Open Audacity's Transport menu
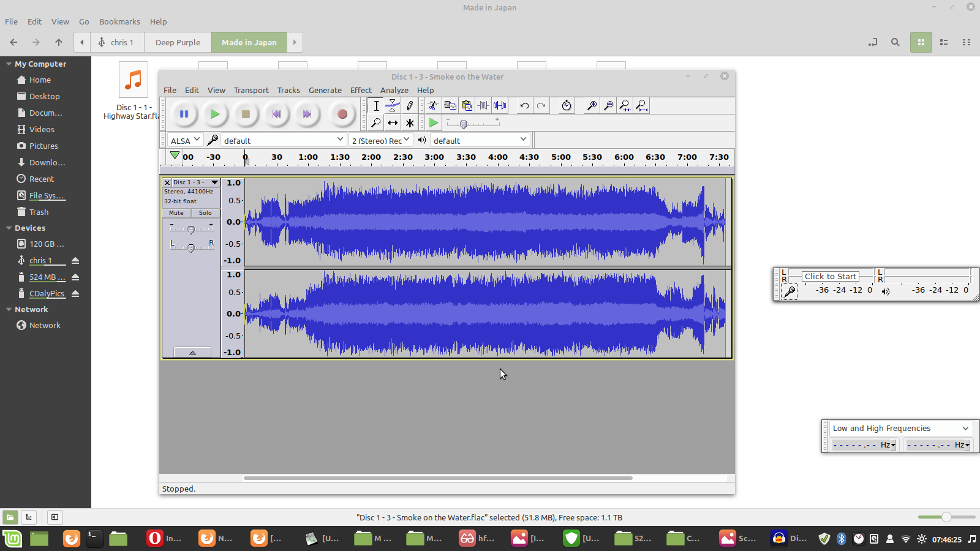The height and width of the screenshot is (551, 980). click(251, 90)
